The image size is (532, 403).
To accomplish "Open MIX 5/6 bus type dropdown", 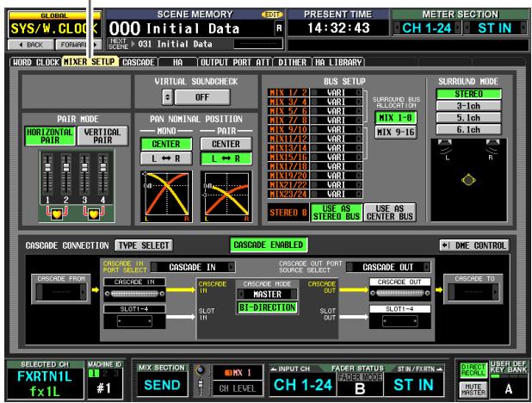I will (337, 111).
